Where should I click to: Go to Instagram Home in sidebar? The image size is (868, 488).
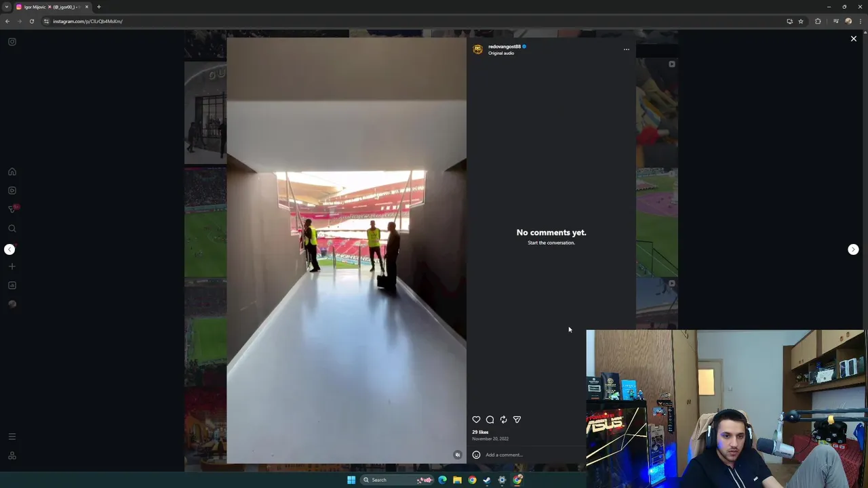[12, 171]
